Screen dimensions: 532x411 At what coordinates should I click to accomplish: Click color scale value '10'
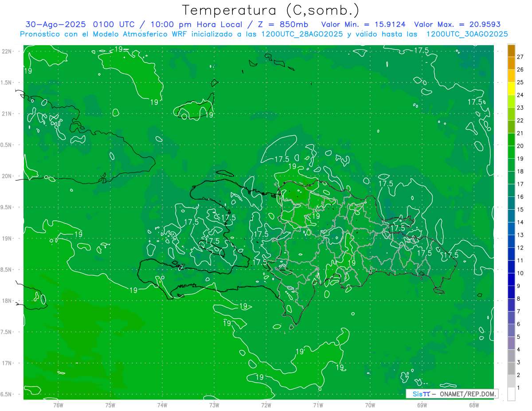click(520, 273)
